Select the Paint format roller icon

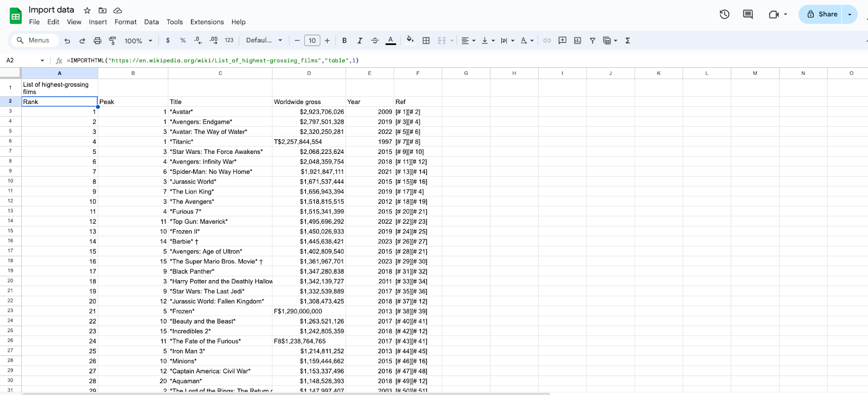pos(113,41)
